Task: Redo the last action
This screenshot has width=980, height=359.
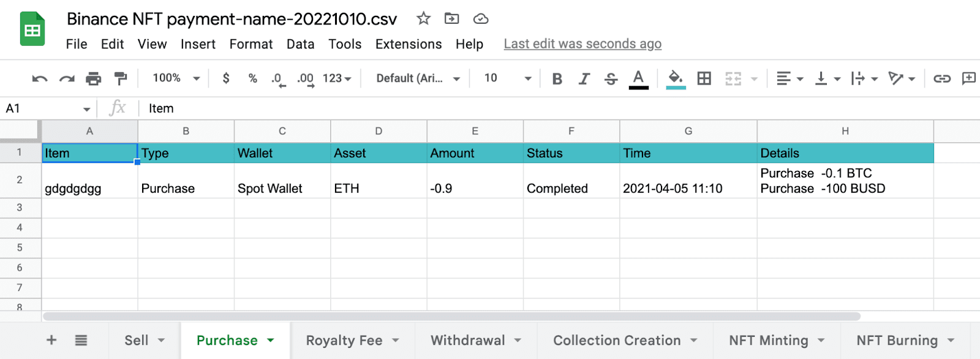Action: [67, 78]
